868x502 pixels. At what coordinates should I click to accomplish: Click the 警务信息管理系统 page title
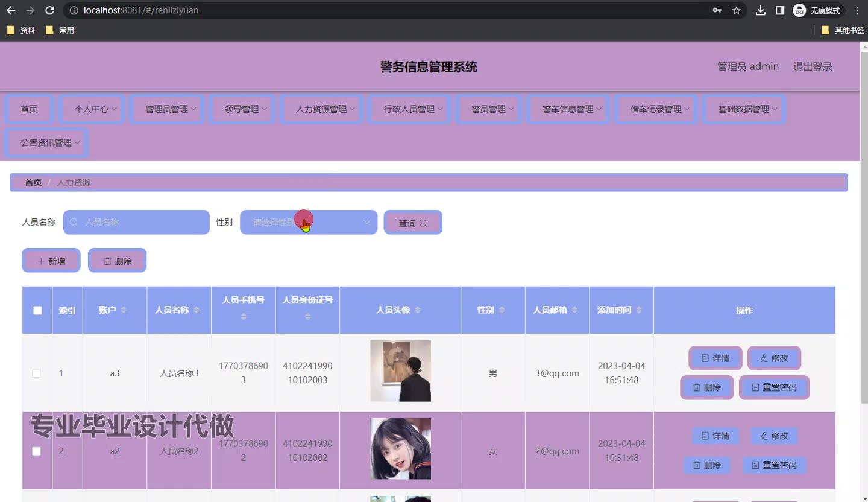(x=429, y=67)
